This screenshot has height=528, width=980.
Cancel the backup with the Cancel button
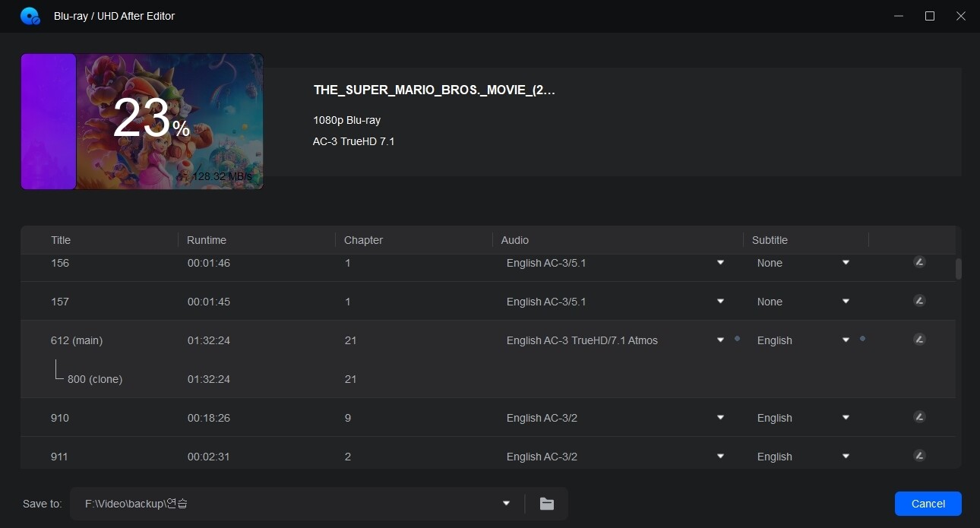pos(928,504)
